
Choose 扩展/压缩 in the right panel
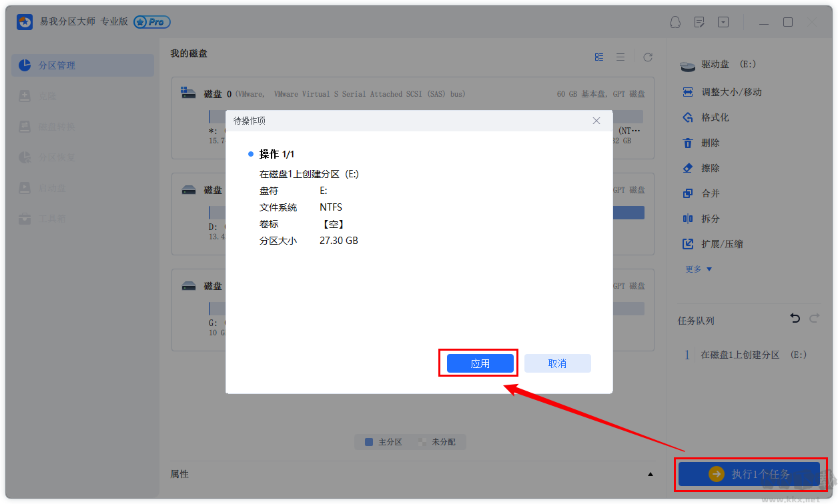coord(713,244)
